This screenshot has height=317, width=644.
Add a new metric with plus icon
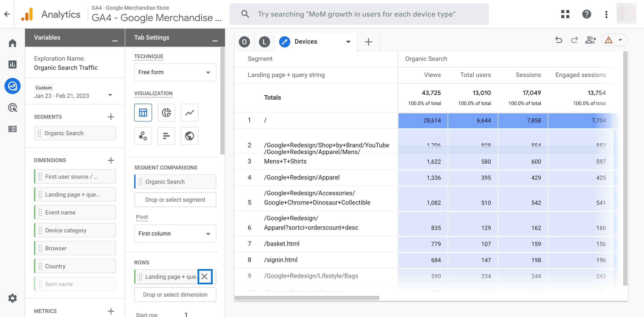(x=111, y=311)
